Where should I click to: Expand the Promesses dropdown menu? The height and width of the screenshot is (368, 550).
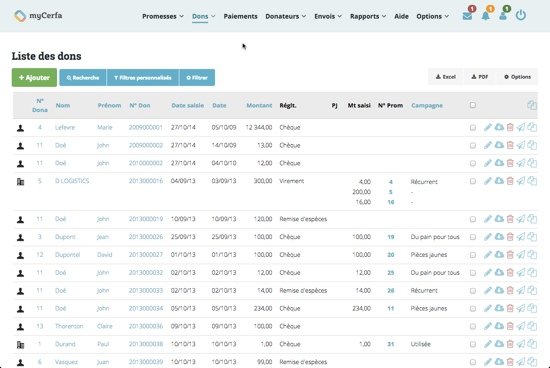click(163, 16)
